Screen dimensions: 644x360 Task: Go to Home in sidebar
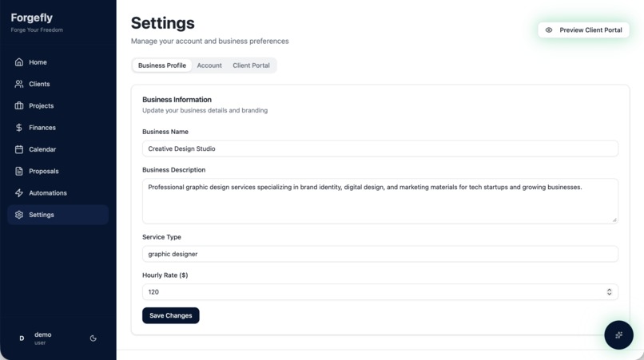pos(58,62)
